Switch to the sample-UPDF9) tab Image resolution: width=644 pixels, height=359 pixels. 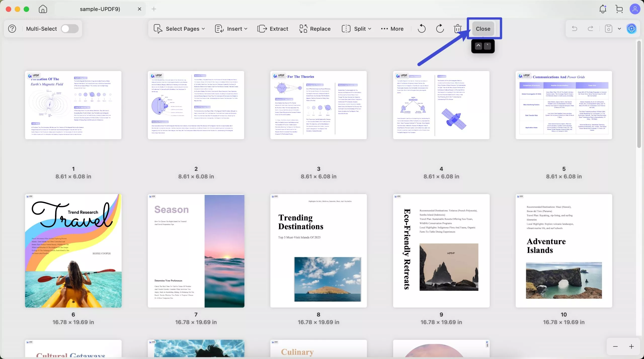[x=100, y=9]
